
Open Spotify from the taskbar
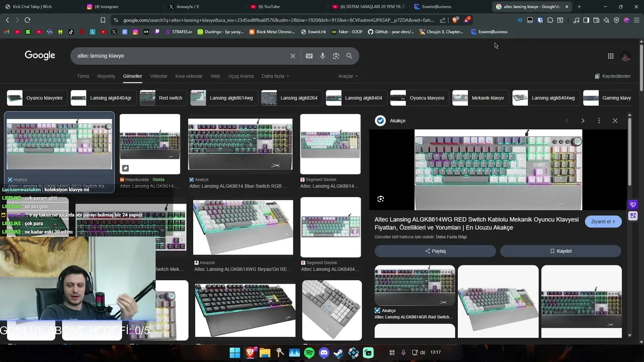309,353
